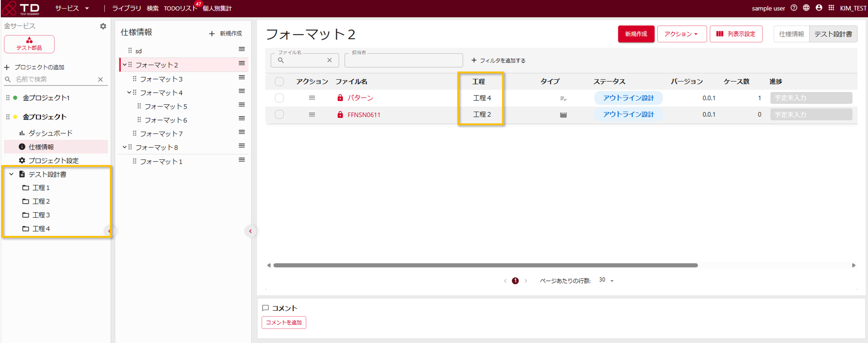
Task: Open the hamburger menu for フォーマット2
Action: click(242, 63)
